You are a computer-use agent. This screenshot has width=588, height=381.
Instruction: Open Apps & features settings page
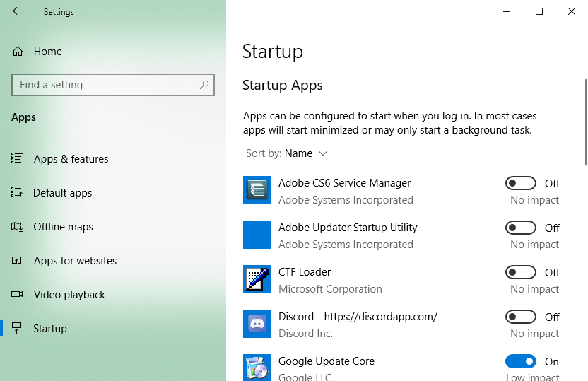click(71, 159)
